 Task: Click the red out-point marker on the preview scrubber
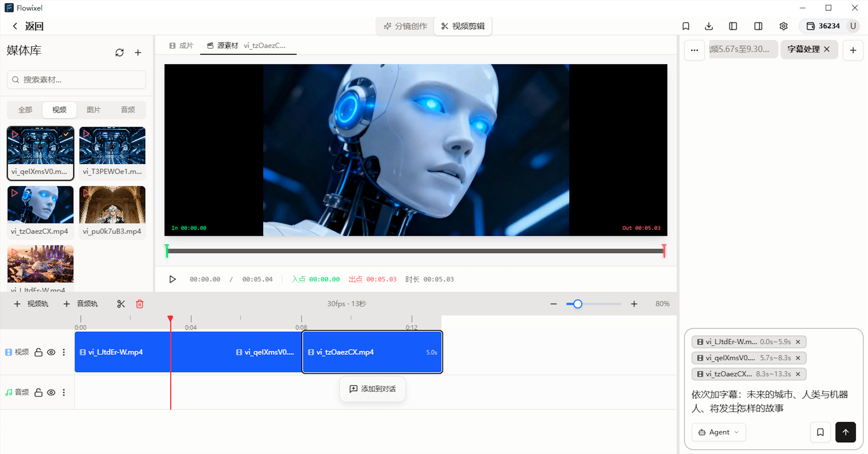pyautogui.click(x=664, y=251)
